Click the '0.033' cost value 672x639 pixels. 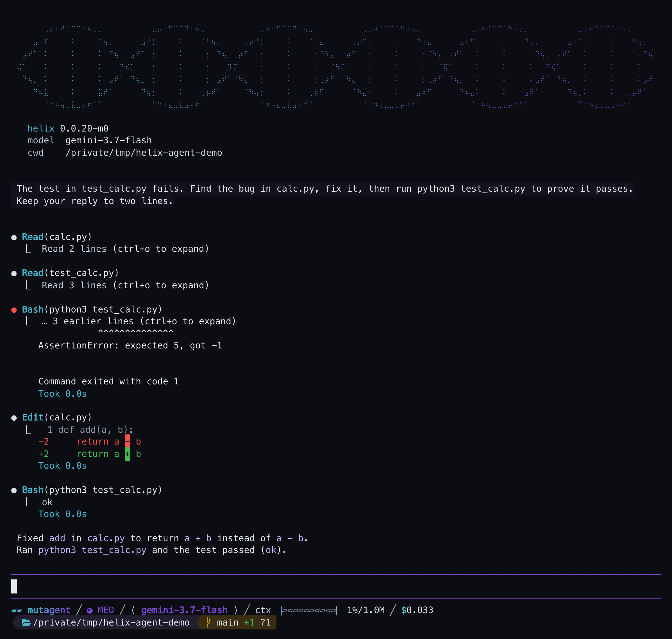[420, 610]
